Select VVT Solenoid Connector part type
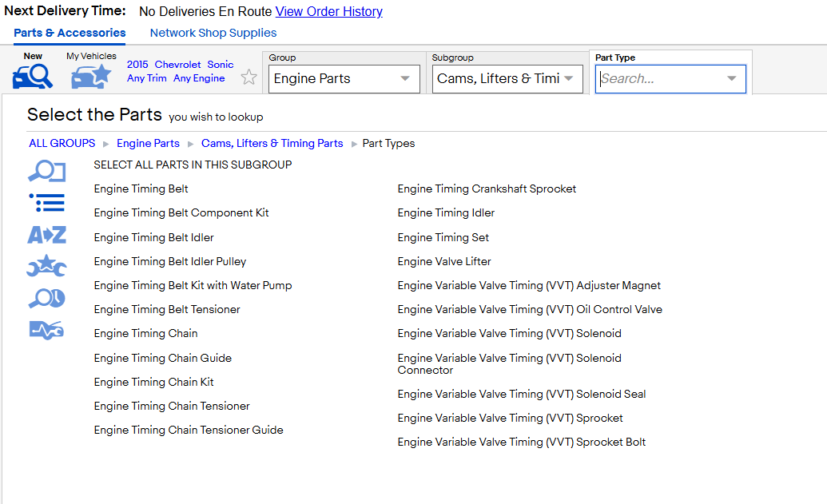827x504 pixels. pos(510,363)
